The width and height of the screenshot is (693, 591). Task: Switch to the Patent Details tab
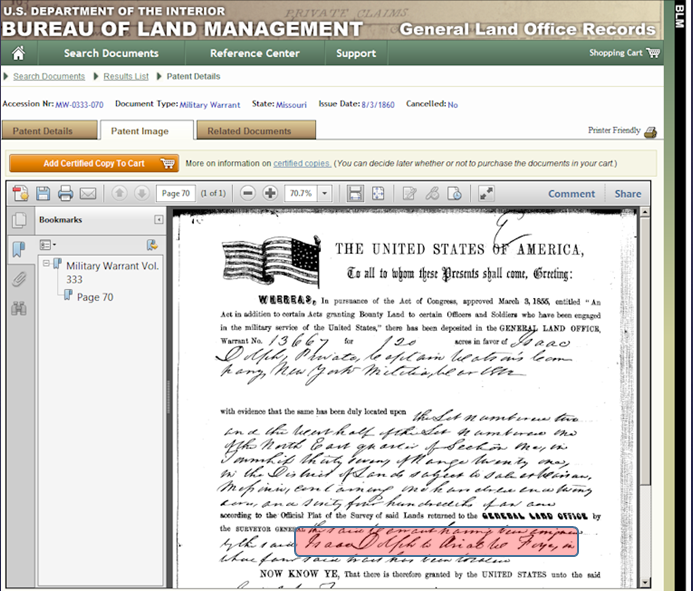(x=50, y=131)
